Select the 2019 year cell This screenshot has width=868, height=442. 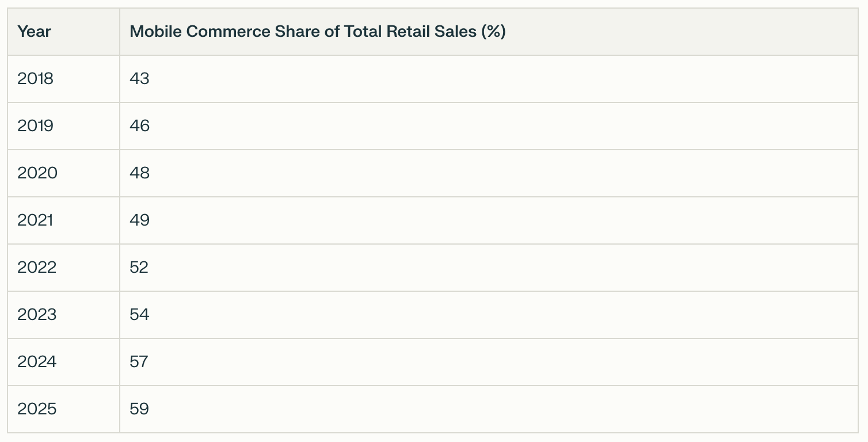tap(63, 126)
